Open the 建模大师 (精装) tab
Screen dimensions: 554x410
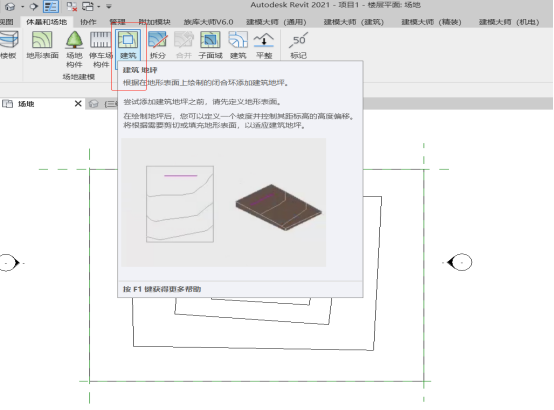coord(431,22)
